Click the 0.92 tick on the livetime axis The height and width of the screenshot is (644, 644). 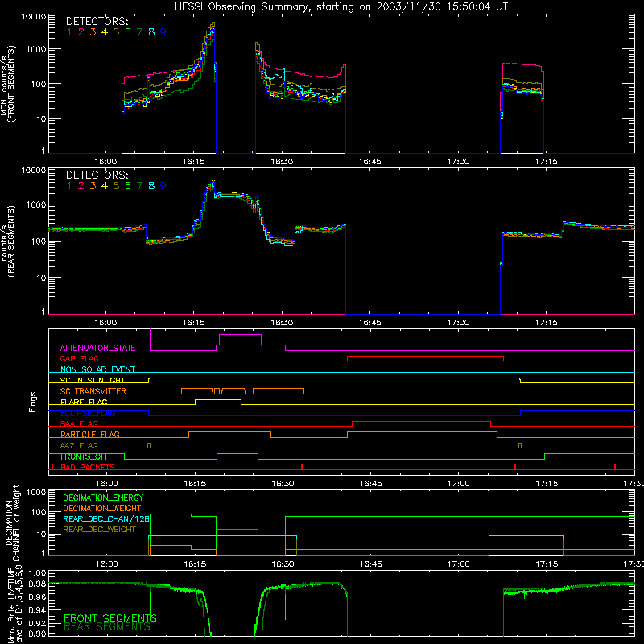pos(37,623)
